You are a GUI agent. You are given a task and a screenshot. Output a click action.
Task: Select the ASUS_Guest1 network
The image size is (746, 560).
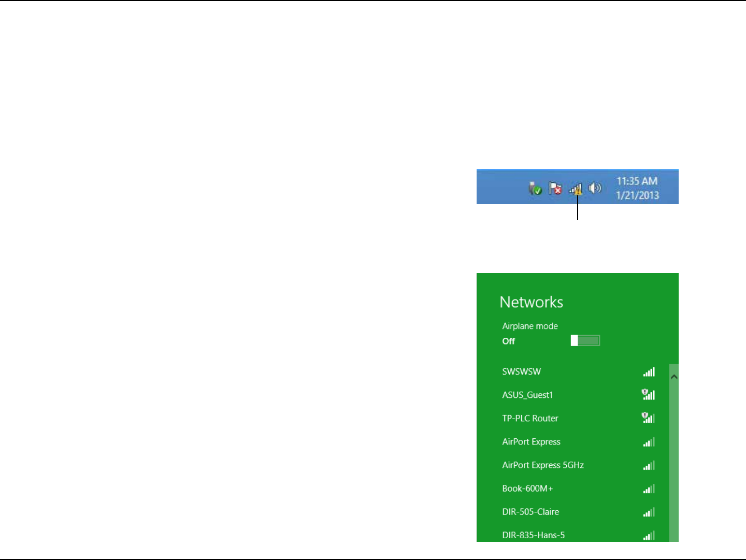tap(578, 395)
